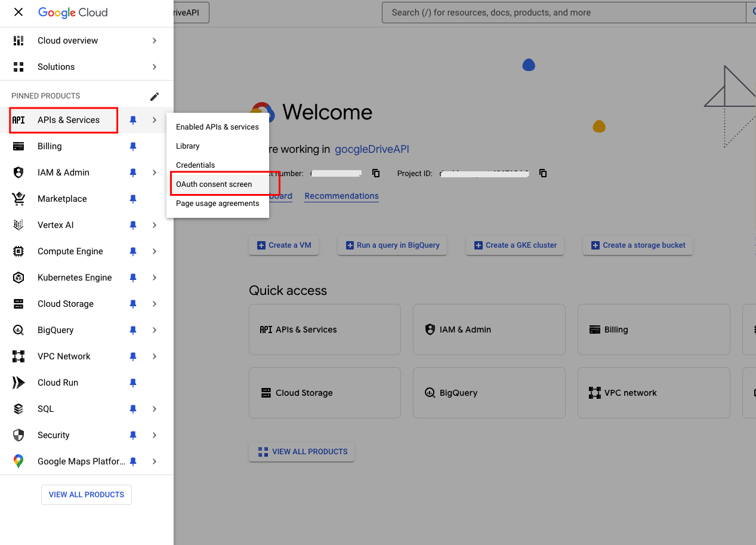Click the SQL stack icon
The width and height of the screenshot is (756, 545).
[18, 409]
